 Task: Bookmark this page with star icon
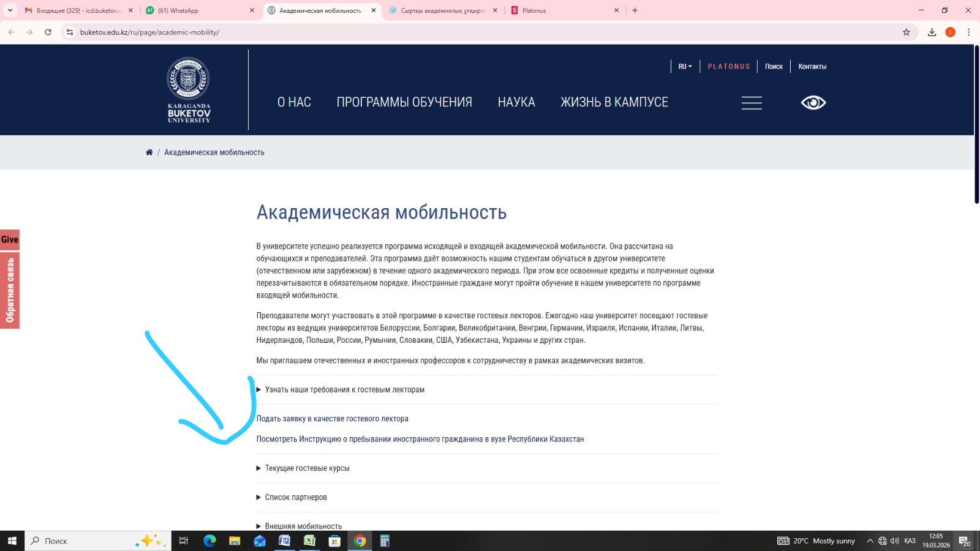click(907, 32)
